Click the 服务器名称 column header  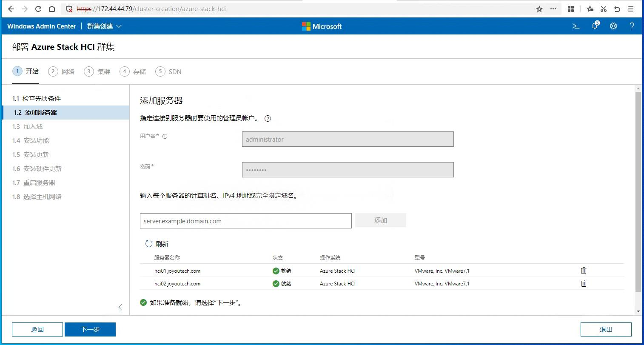167,258
